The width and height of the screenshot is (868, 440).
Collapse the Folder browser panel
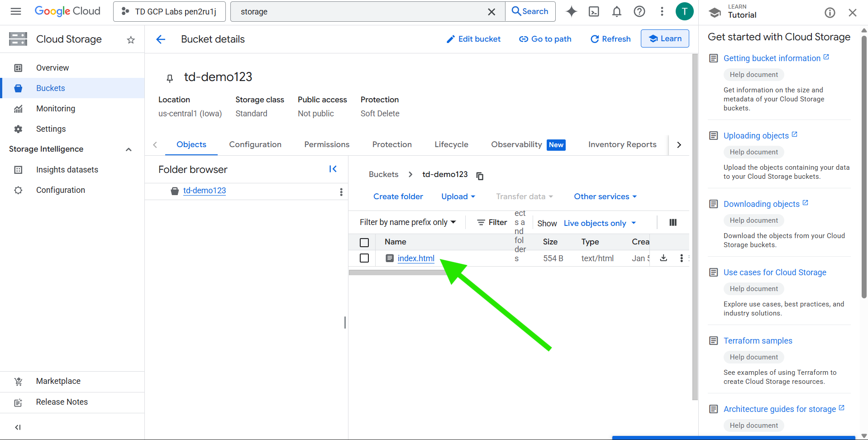[x=333, y=169]
